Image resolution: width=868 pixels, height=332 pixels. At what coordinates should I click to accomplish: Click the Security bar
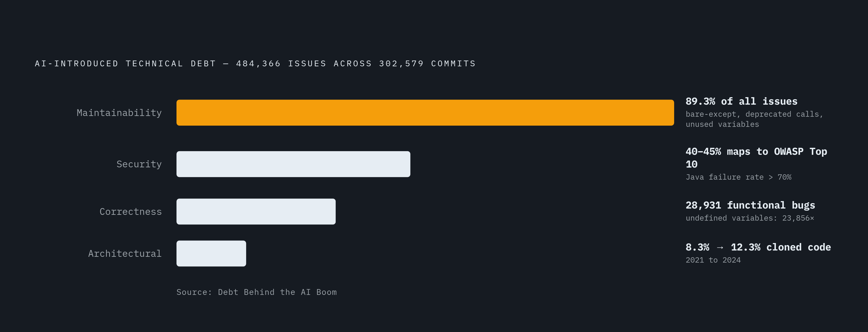293,164
